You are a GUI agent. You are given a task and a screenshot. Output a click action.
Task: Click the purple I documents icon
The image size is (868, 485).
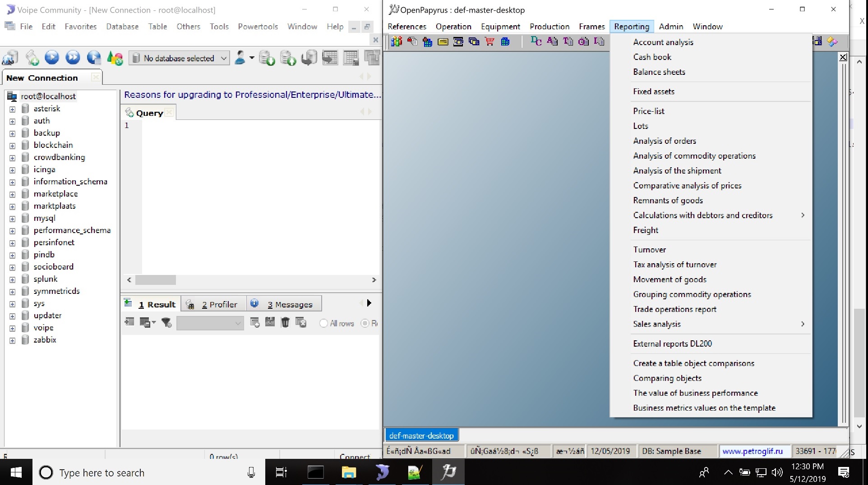(599, 41)
